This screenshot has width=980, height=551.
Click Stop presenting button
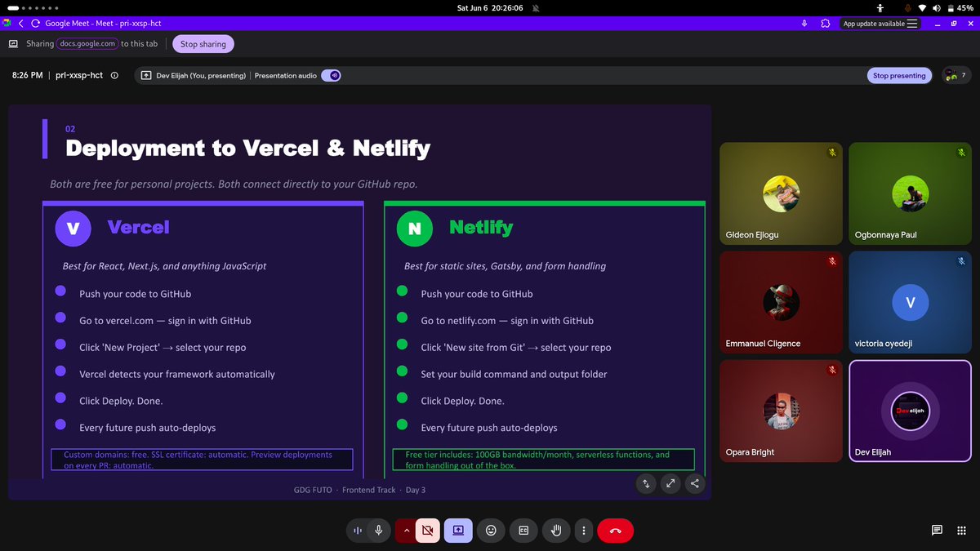coord(899,75)
